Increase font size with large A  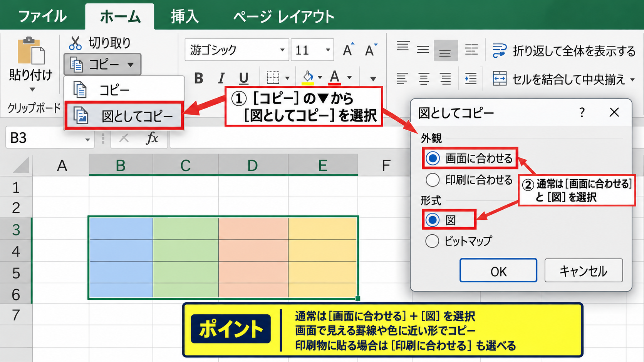[x=349, y=50]
